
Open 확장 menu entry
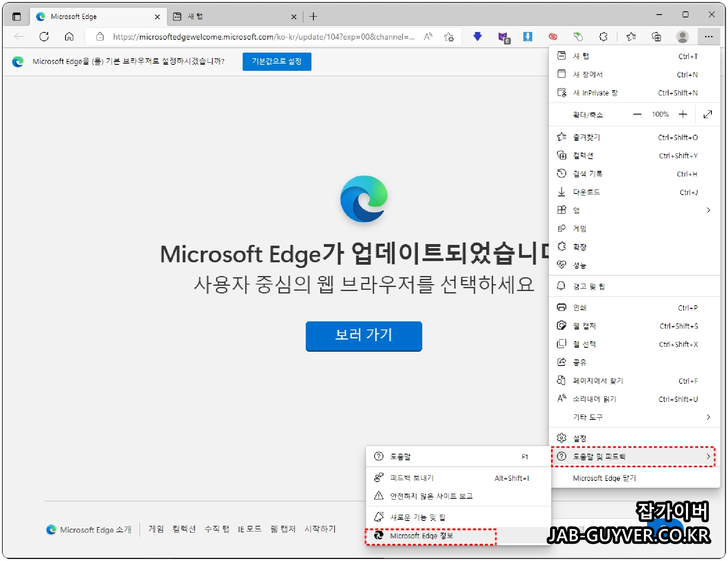(634, 246)
